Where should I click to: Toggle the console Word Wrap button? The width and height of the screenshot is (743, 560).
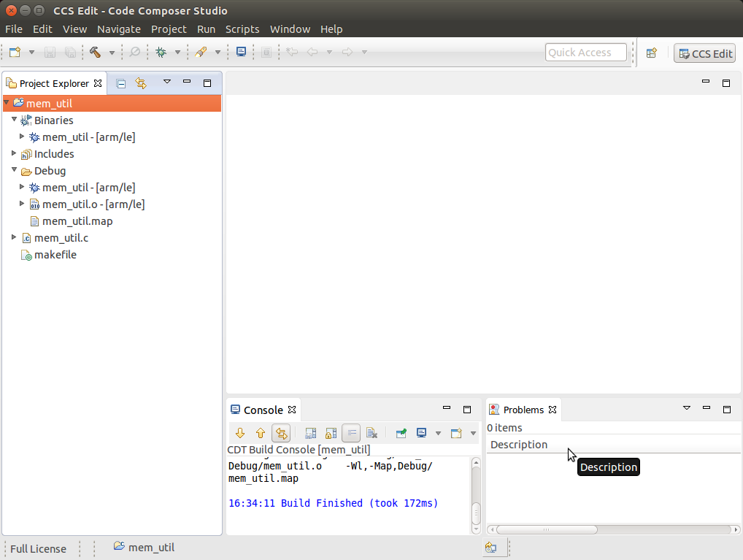(x=351, y=433)
